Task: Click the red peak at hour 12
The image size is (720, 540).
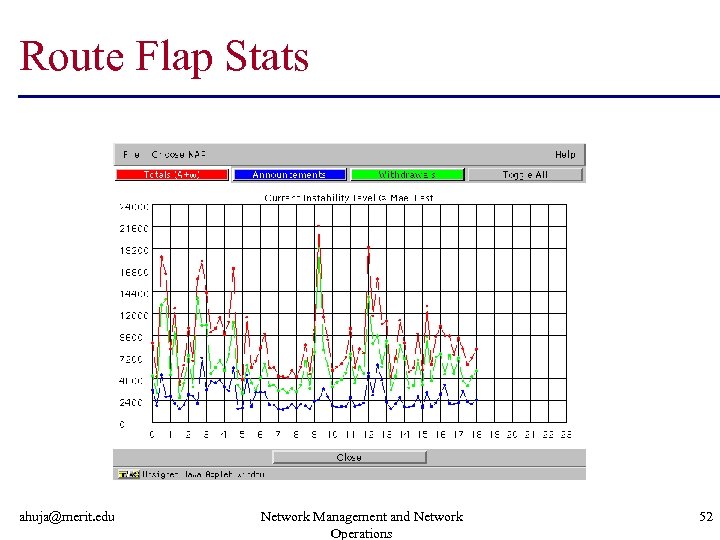Action: [368, 248]
